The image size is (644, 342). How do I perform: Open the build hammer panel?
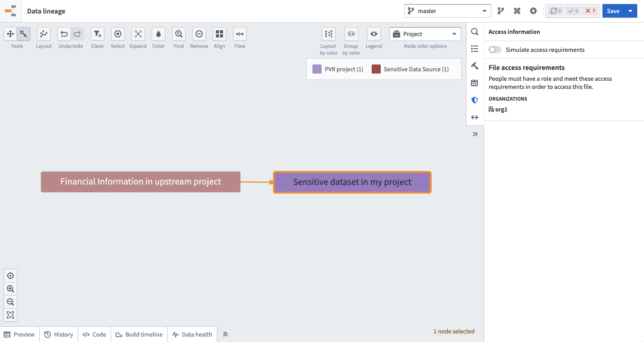[475, 66]
